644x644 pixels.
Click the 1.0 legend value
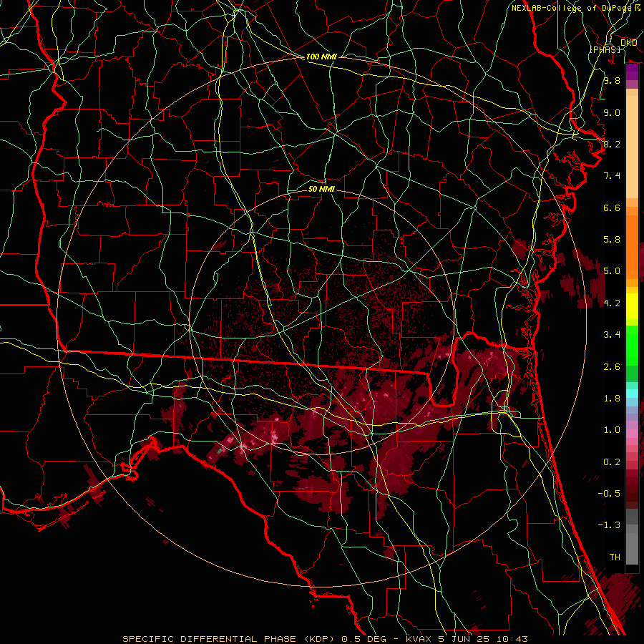(x=612, y=430)
